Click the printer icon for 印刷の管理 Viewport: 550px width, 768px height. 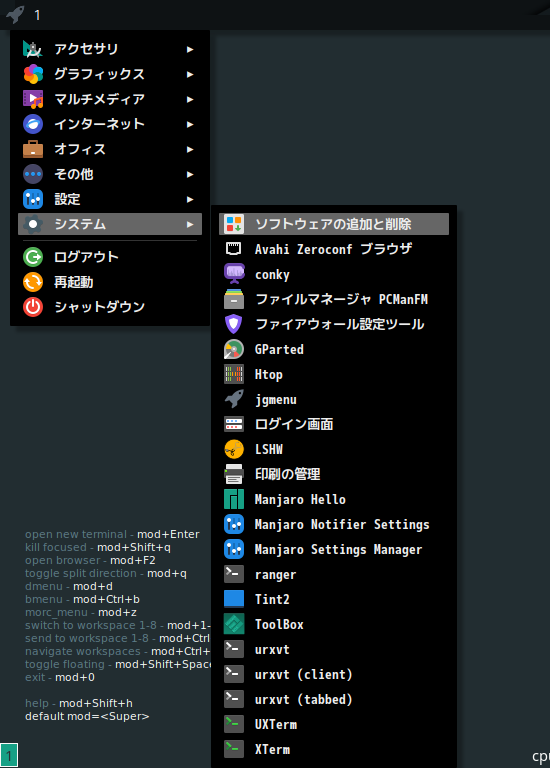pos(234,474)
